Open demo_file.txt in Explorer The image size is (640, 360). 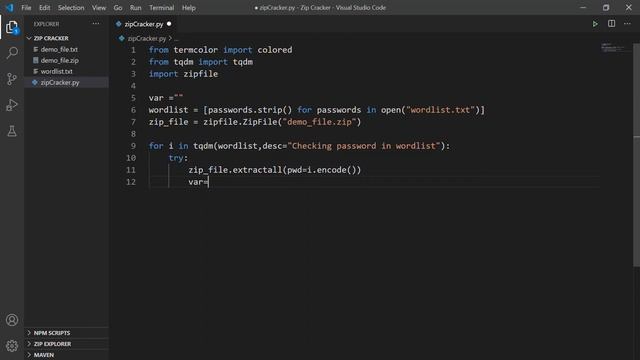pyautogui.click(x=59, y=49)
